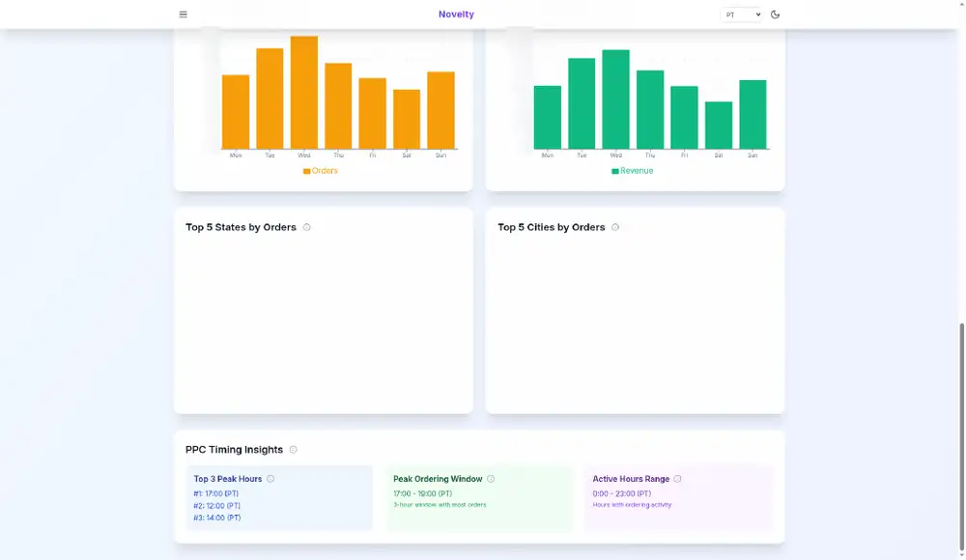Click the Tue bar in Orders chart
Viewport: 966px width, 560px height.
pyautogui.click(x=270, y=98)
